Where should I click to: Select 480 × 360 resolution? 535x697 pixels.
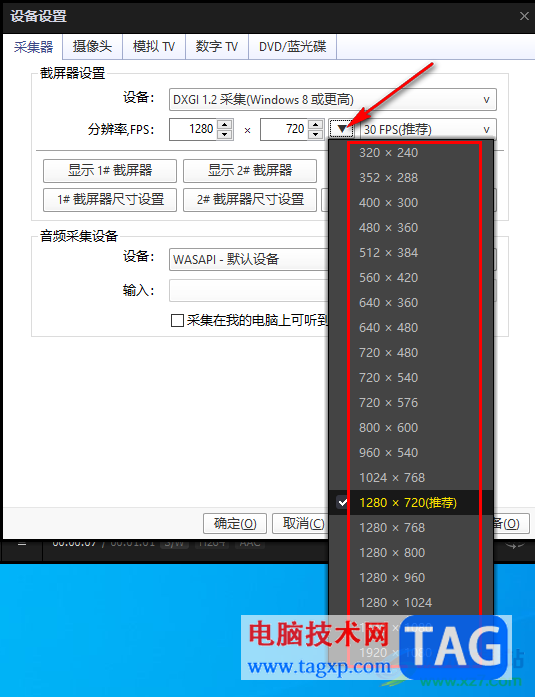click(x=411, y=228)
